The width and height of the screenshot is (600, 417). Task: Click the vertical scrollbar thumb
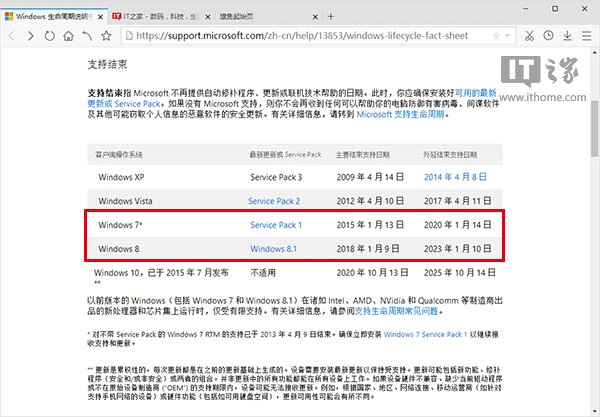tap(595, 128)
